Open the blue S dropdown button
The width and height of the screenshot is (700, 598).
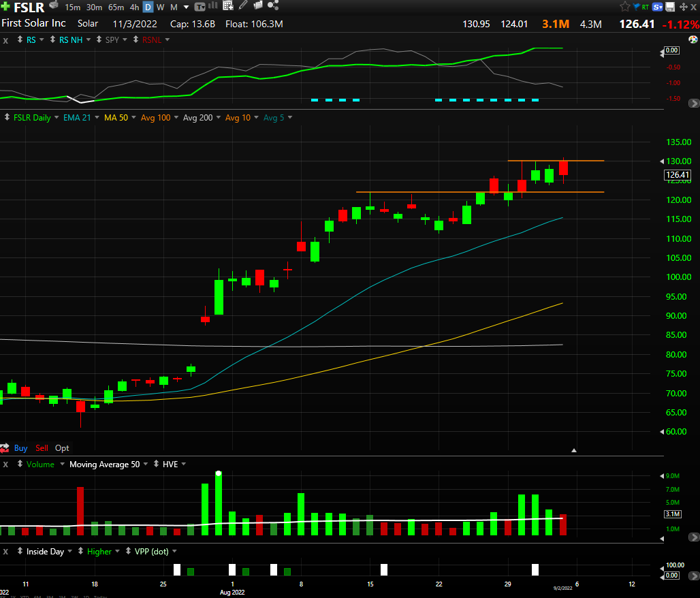(657, 7)
